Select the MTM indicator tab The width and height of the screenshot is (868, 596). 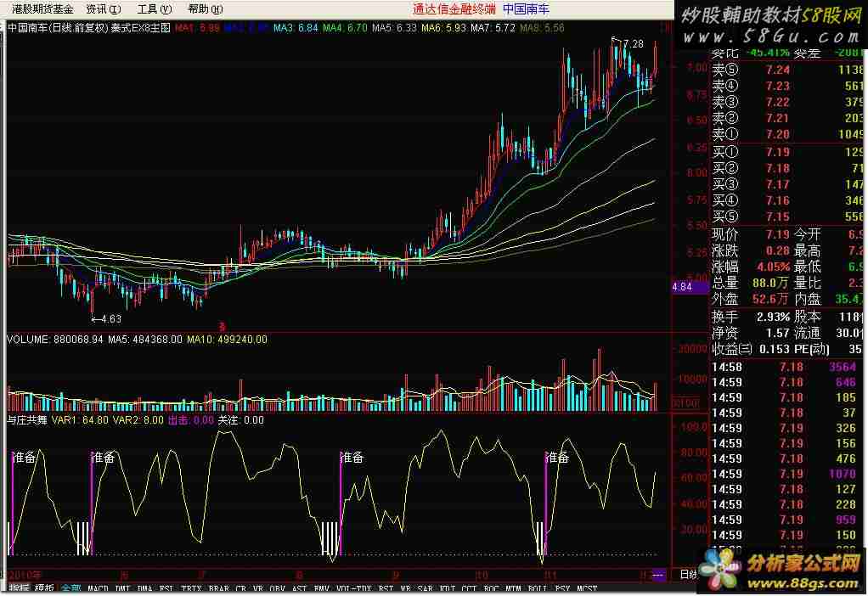513,589
